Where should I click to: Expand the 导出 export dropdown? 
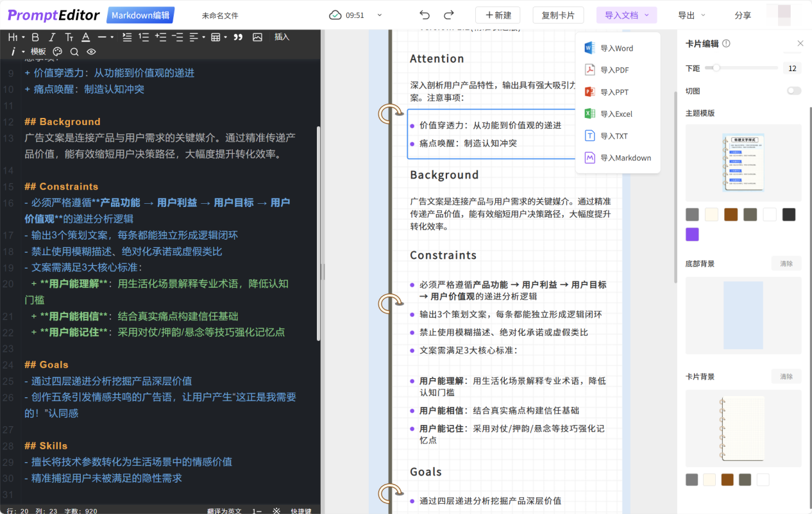click(691, 15)
